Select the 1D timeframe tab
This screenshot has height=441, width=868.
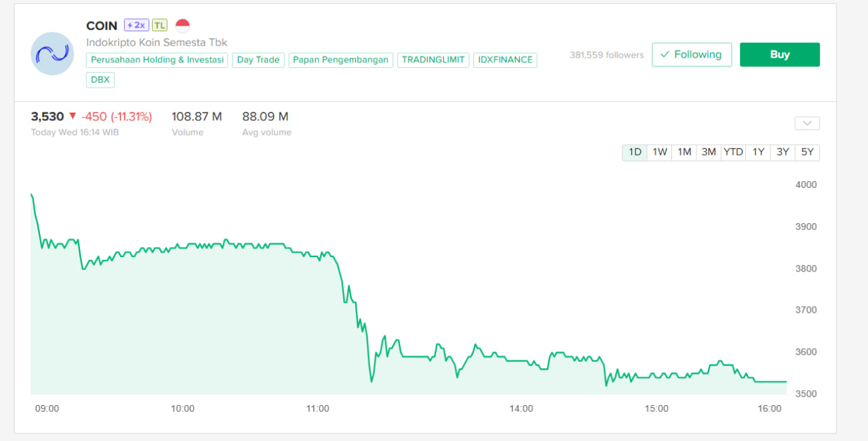635,152
